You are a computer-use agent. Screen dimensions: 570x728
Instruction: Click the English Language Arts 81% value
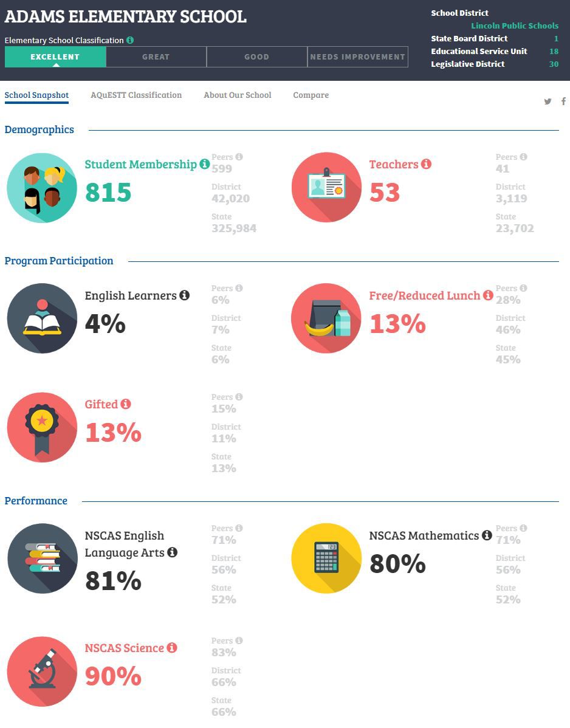[113, 581]
